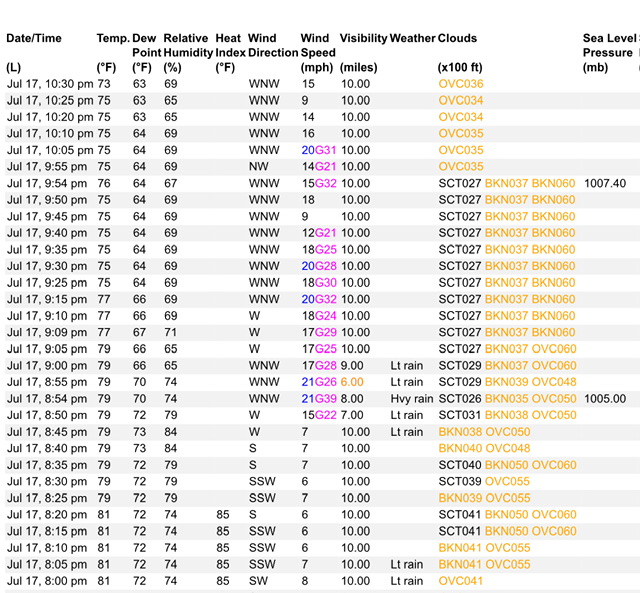Click the 'BKN040 OVC048' clouds cell
The height and width of the screenshot is (593, 640).
pyautogui.click(x=484, y=448)
